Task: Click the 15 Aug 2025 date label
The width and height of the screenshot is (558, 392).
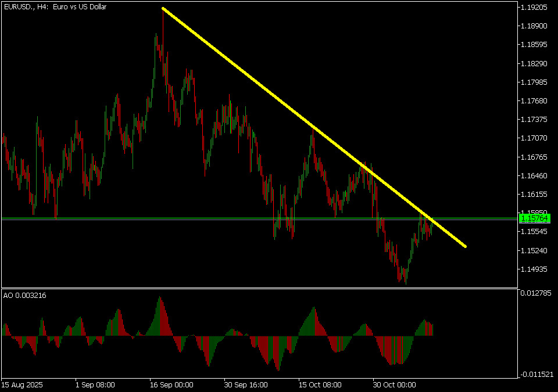Action: tap(22, 384)
